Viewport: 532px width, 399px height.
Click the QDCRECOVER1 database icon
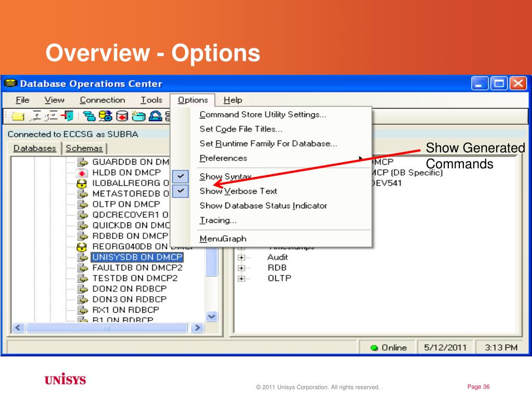click(82, 215)
